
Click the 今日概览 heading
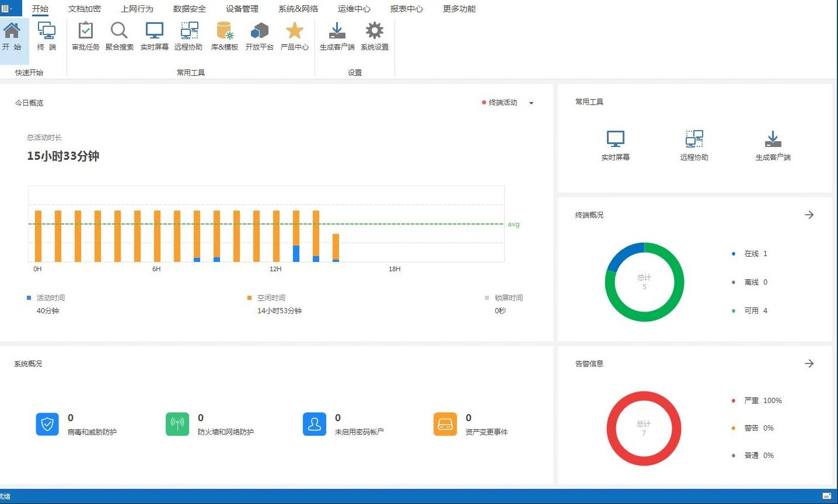(x=29, y=103)
